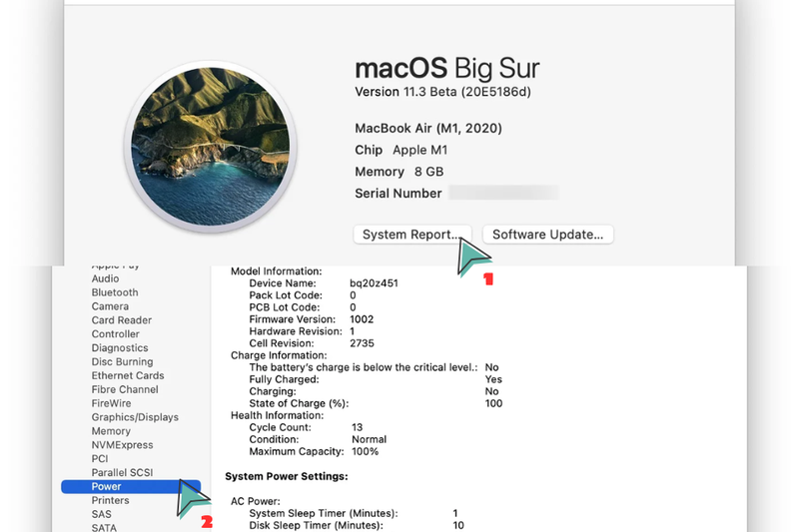This screenshot has width=799, height=532.
Task: Click the System Sleep Timer (Minutes) label
Action: point(323,513)
